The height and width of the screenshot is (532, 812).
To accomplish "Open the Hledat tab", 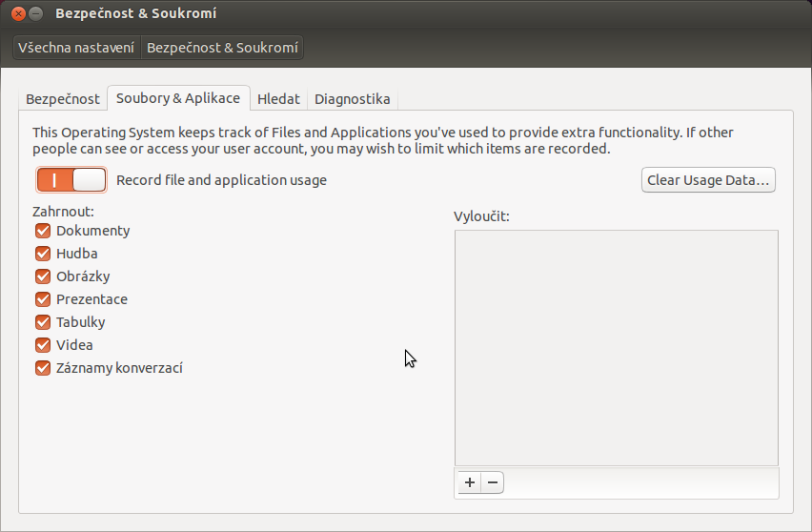I will (x=278, y=99).
